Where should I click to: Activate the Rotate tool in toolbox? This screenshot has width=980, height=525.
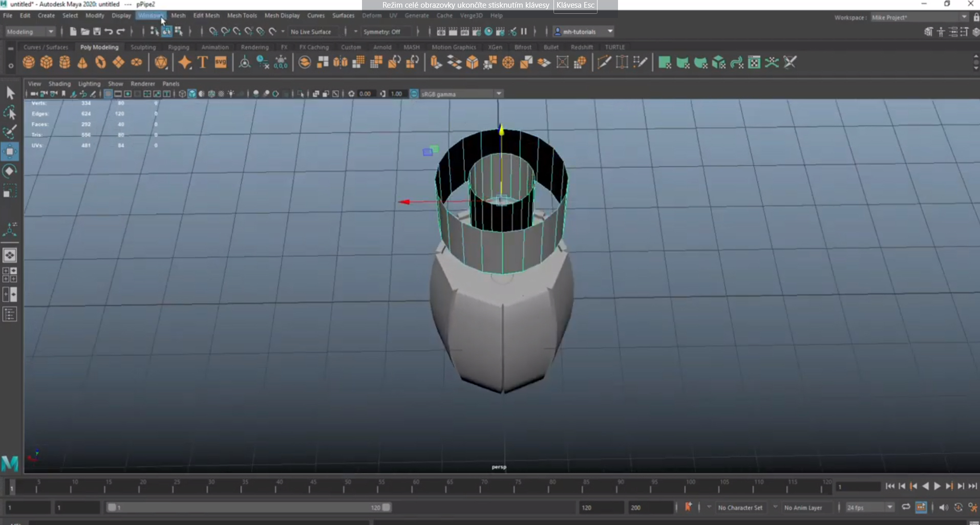10,171
